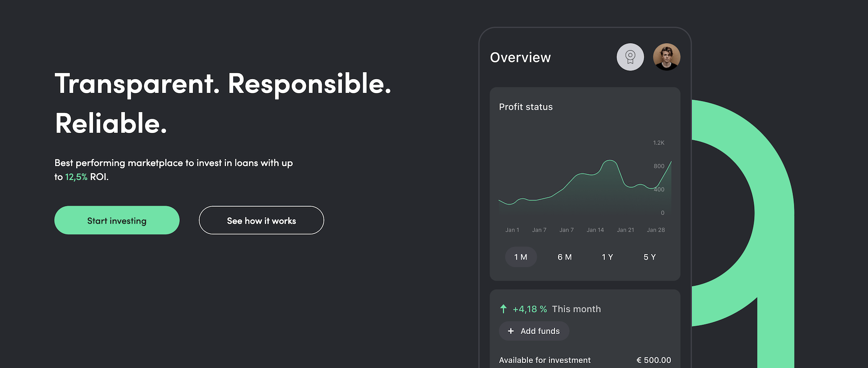Viewport: 868px width, 368px height.
Task: Click the 1.2K value axis label
Action: click(658, 143)
